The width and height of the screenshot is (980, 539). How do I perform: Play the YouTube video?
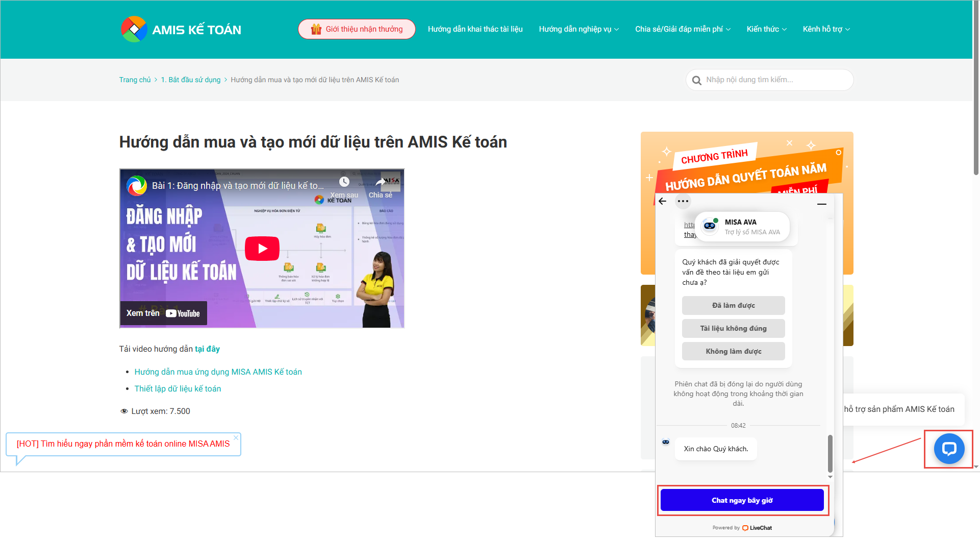click(262, 249)
